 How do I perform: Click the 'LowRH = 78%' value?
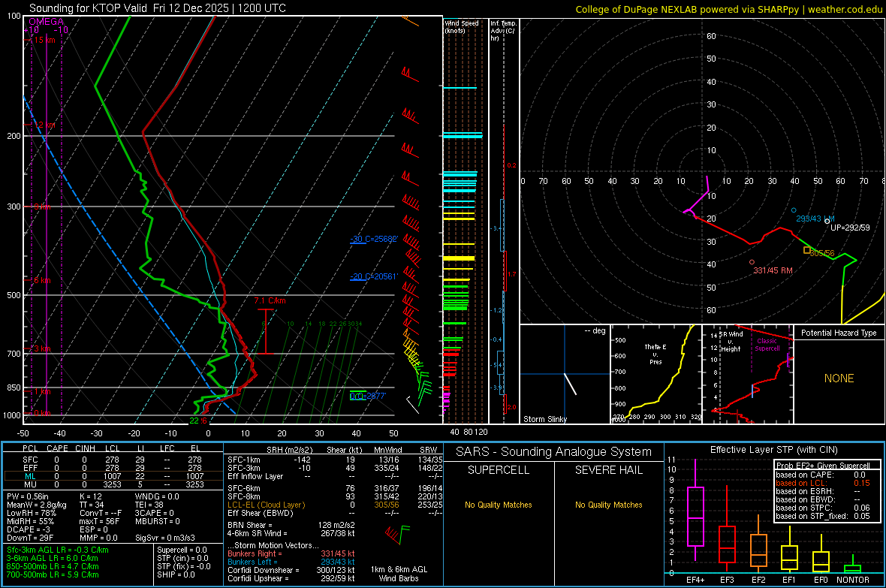pos(31,513)
